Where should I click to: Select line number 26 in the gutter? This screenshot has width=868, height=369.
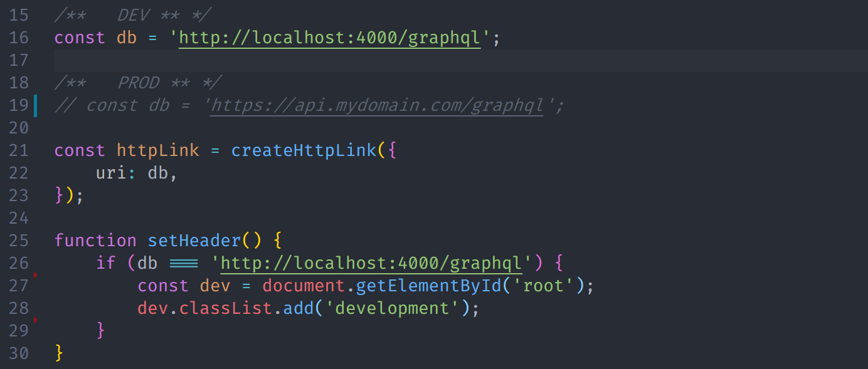pos(19,263)
